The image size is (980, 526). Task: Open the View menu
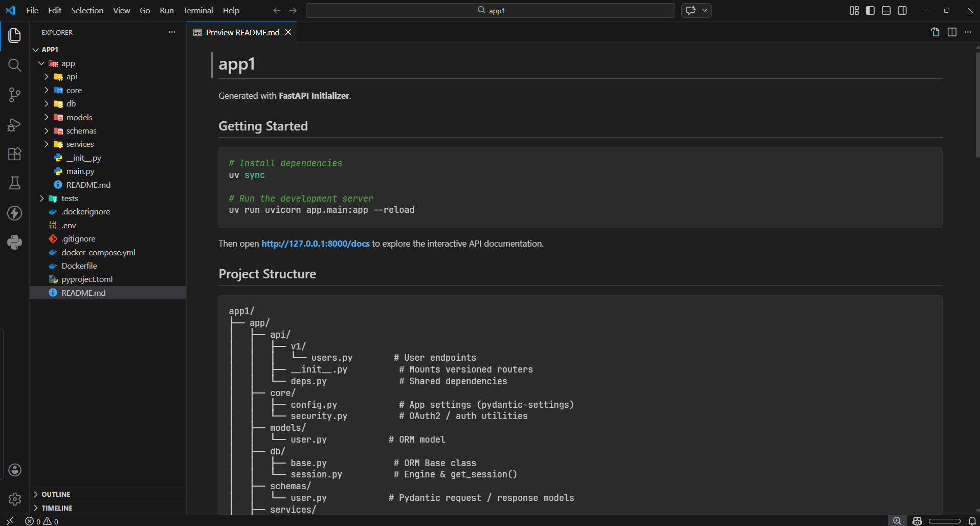click(x=121, y=10)
